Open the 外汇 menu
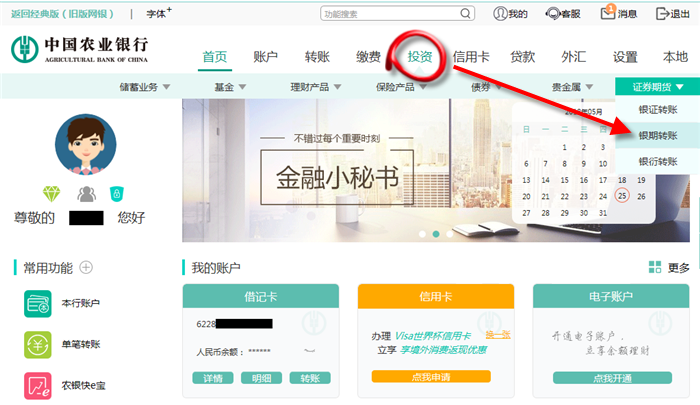The image size is (700, 405). 574,57
